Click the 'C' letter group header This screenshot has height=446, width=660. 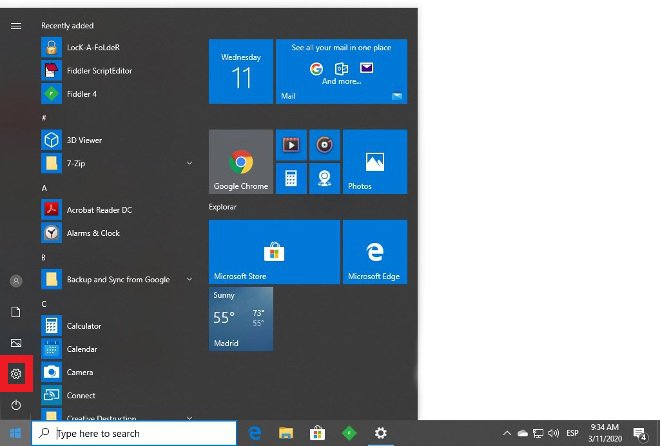click(x=44, y=304)
